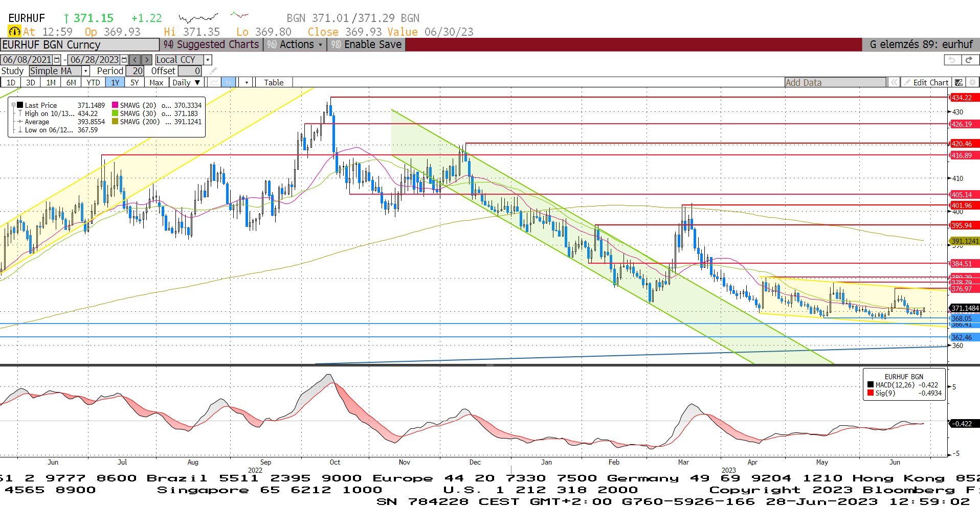The height and width of the screenshot is (530, 980).
Task: Click the green up-arrow beside price 371.15
Action: point(66,18)
